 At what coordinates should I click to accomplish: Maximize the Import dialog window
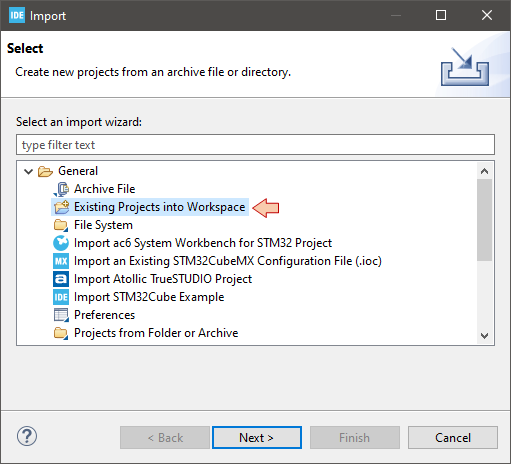click(441, 15)
